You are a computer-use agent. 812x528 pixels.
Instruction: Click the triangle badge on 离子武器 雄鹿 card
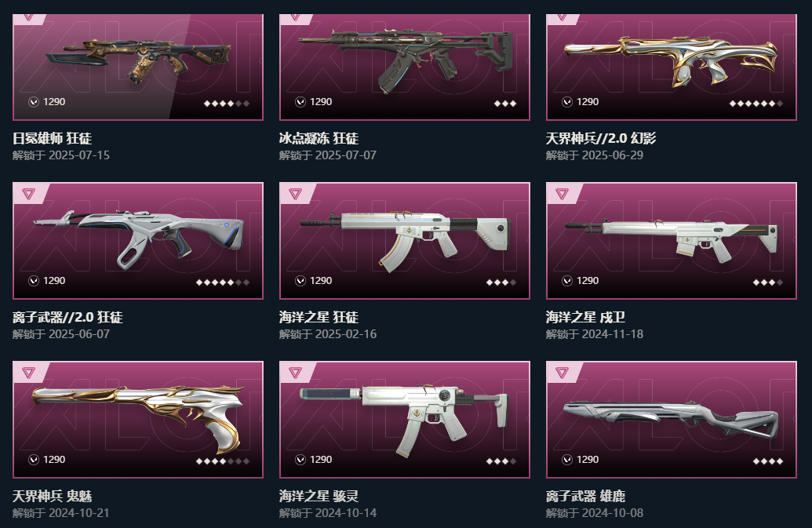tap(562, 372)
